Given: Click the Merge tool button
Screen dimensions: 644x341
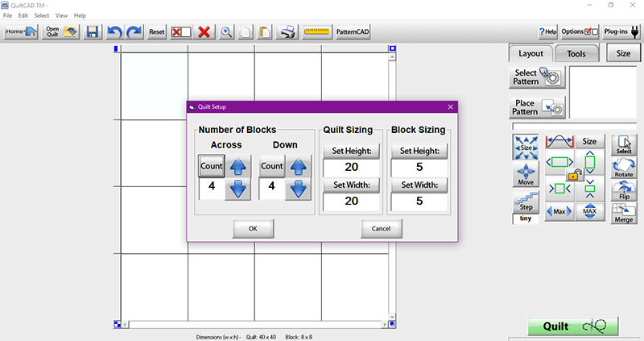Looking at the screenshot, I should [x=624, y=213].
